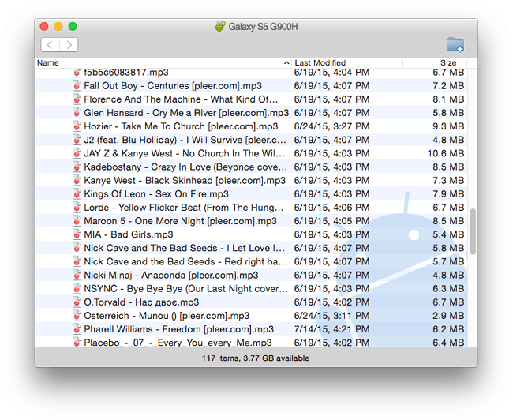Click the Kings Of Leon file icon

click(77, 194)
